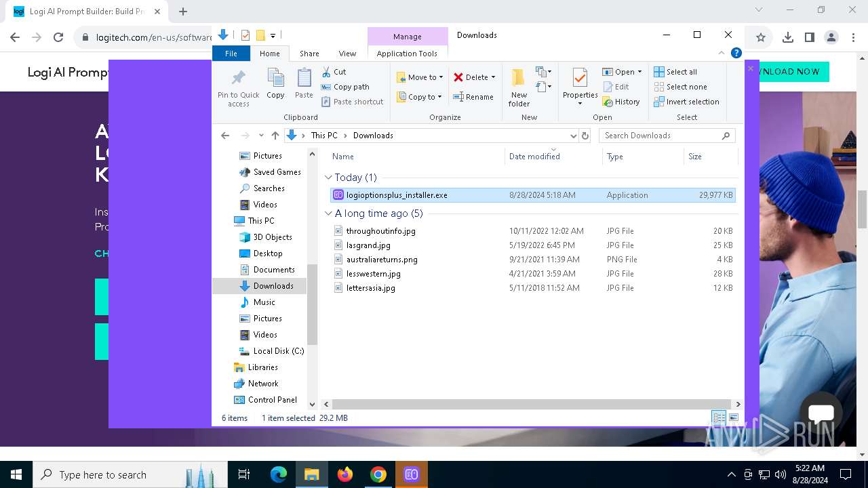Open the Application Tools tab

click(x=407, y=54)
